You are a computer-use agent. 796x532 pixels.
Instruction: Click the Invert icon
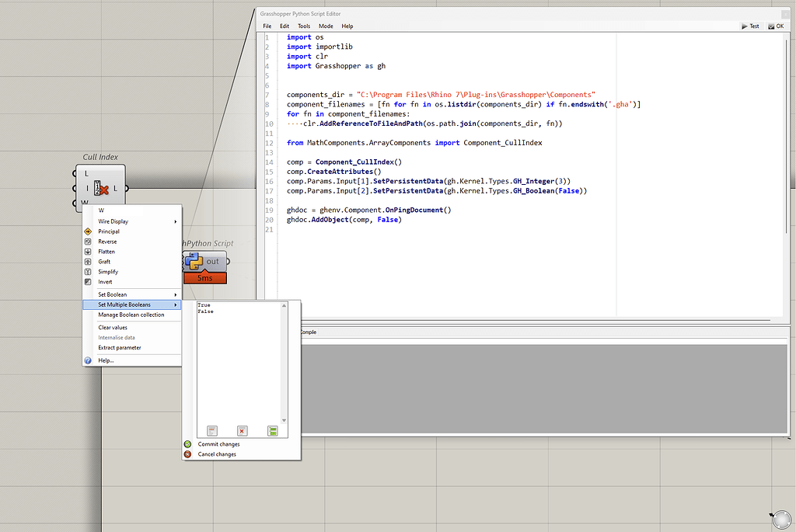click(x=88, y=282)
